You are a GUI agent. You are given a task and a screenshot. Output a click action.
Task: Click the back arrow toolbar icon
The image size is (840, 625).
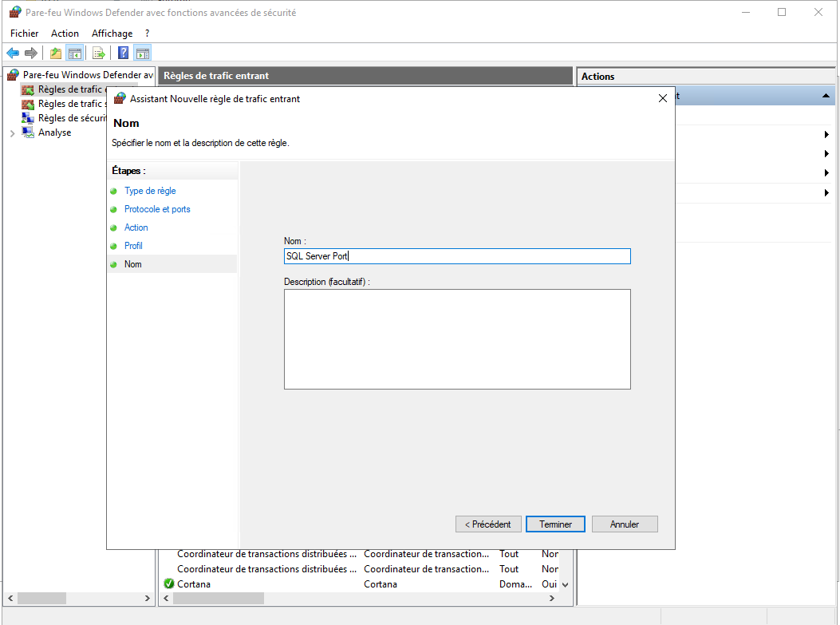13,53
